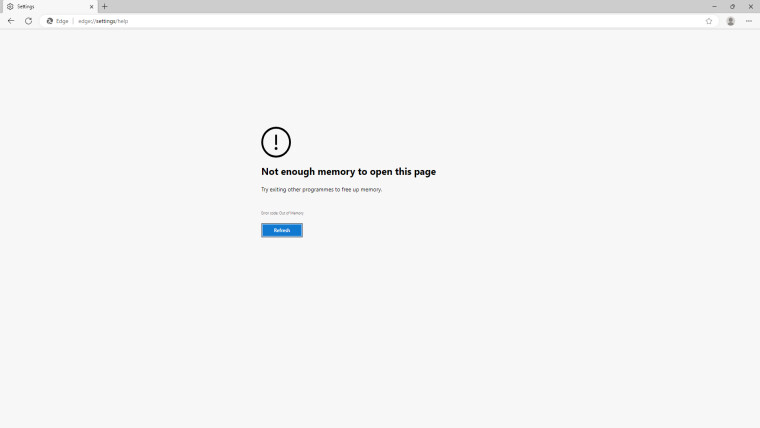Click the "Try exiting other programmes" text
760x428 pixels.
[321, 190]
